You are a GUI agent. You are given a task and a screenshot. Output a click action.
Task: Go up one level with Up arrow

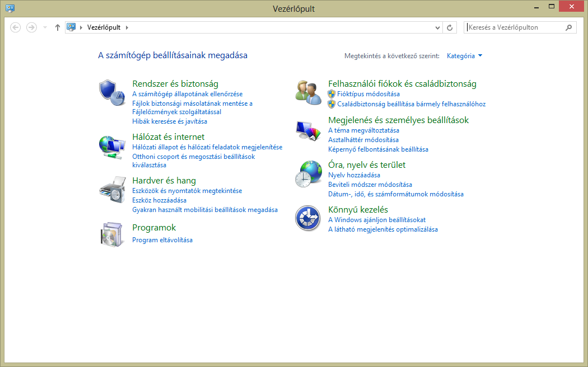(57, 27)
